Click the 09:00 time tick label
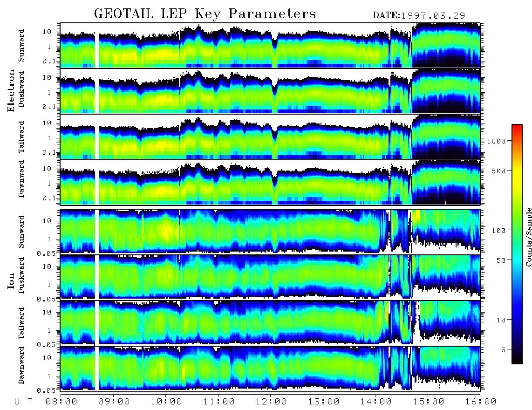Image resolution: width=532 pixels, height=410 pixels. pos(114,402)
